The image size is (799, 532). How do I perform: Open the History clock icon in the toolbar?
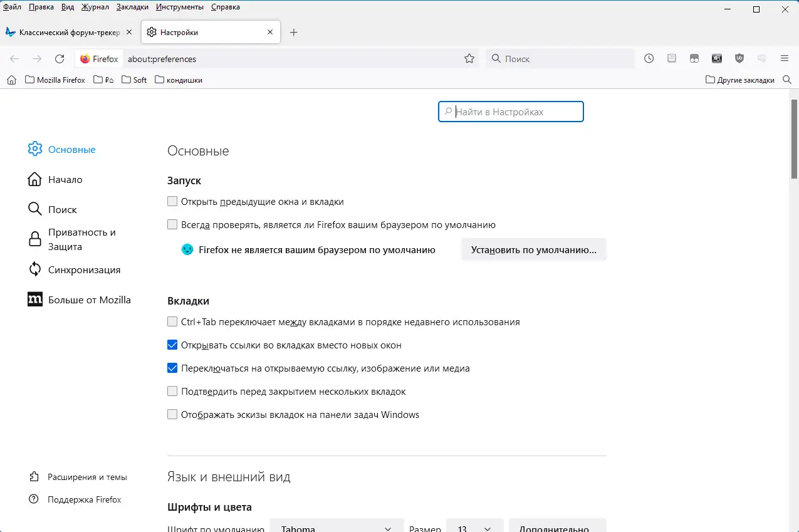click(x=649, y=58)
